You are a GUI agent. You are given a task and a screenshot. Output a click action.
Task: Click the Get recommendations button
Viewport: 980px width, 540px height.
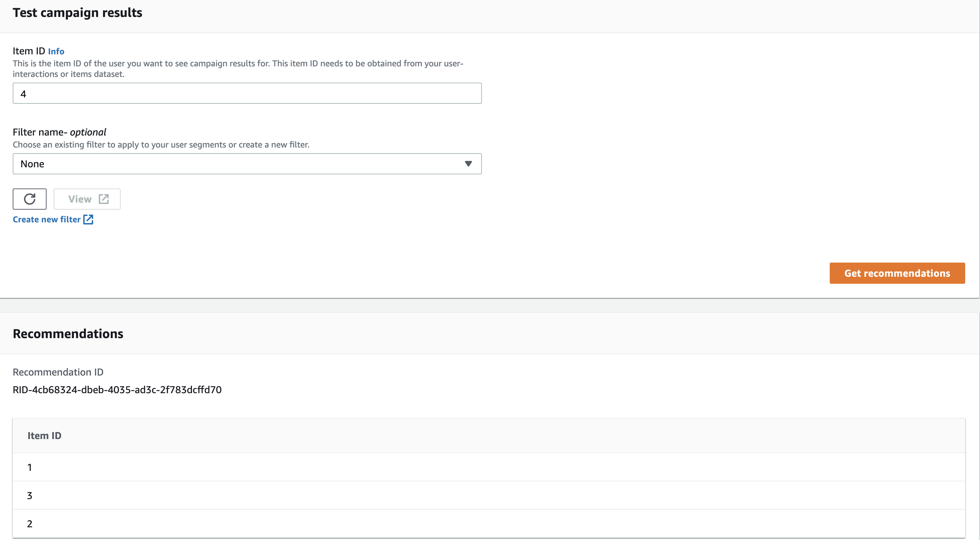[x=897, y=273]
